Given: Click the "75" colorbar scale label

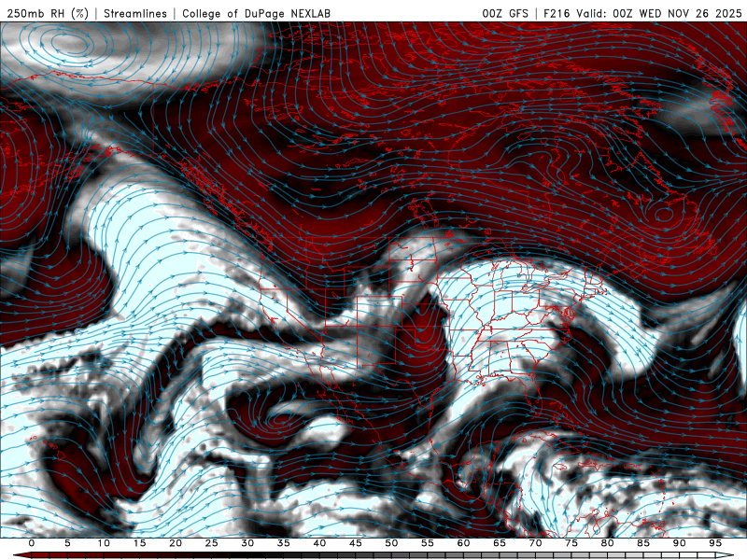Looking at the screenshot, I should [571, 543].
